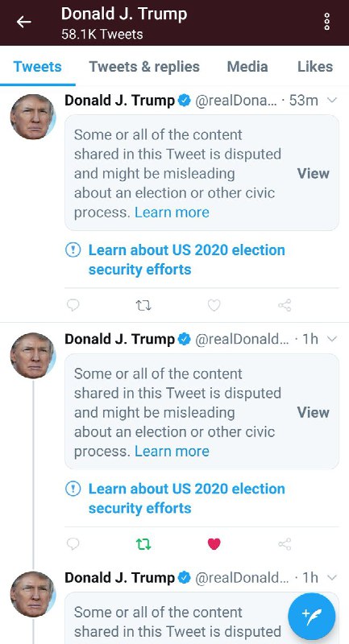This screenshot has width=349, height=644.
Task: Switch to the Media tab
Action: click(247, 67)
